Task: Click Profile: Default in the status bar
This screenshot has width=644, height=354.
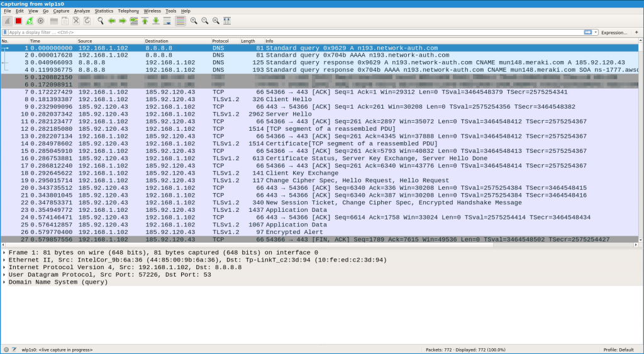Action: (x=619, y=350)
